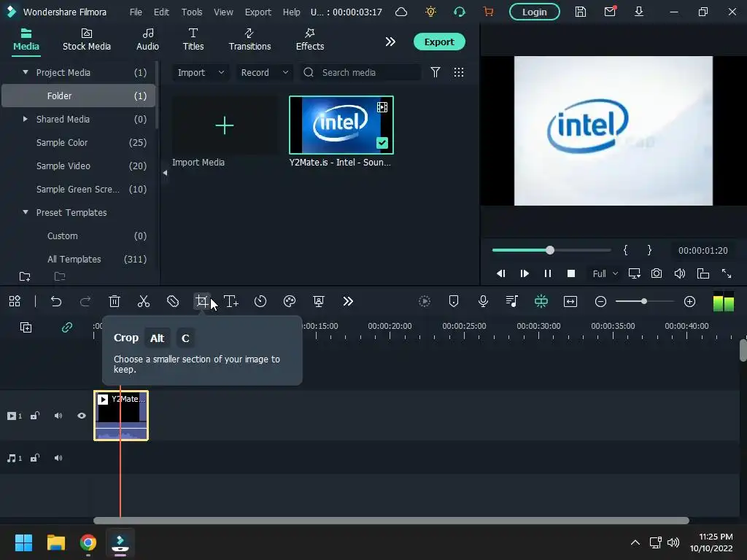Viewport: 747px width, 560px height.
Task: Open preview quality Full dropdown
Action: coord(605,273)
